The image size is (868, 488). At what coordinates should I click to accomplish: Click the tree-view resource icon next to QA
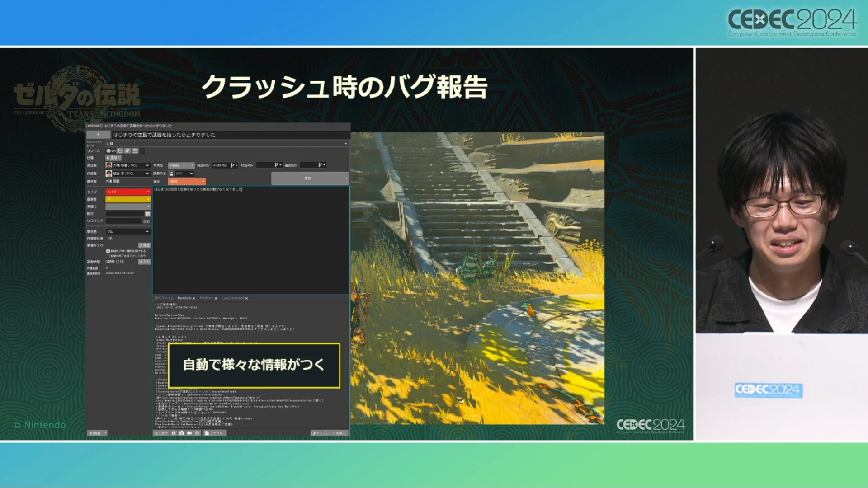click(120, 151)
